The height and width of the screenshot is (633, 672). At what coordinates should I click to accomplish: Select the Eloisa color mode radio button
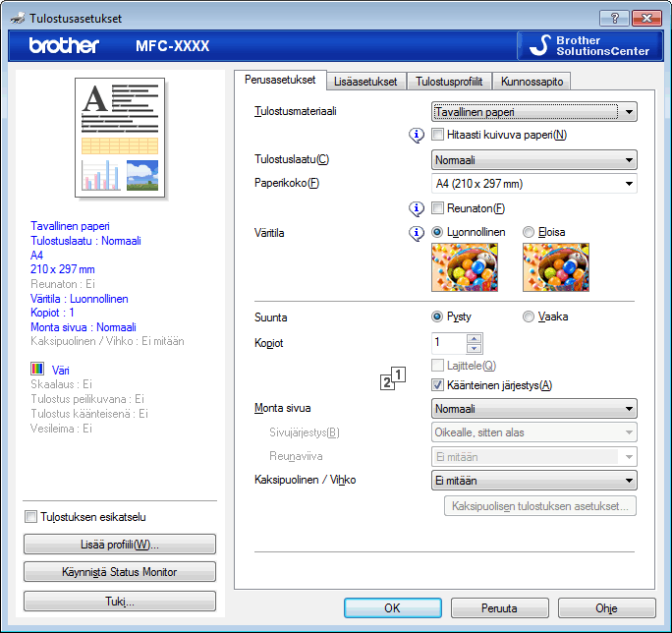(528, 232)
